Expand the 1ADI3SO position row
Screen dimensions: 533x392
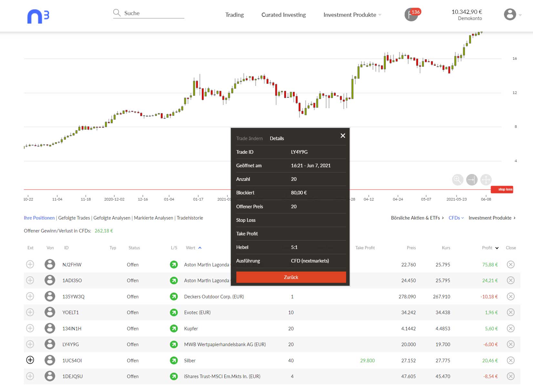(x=30, y=280)
